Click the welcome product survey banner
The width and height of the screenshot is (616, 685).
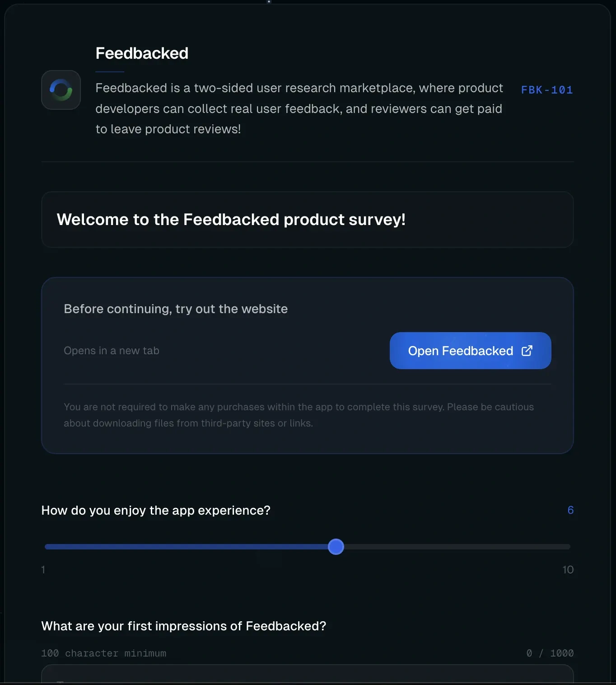coord(308,220)
